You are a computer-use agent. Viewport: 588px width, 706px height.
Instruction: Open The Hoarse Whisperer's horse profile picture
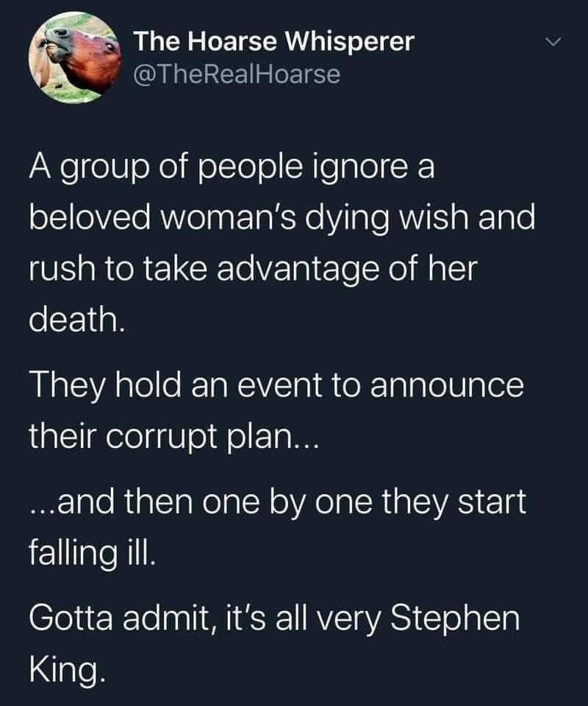tap(75, 57)
